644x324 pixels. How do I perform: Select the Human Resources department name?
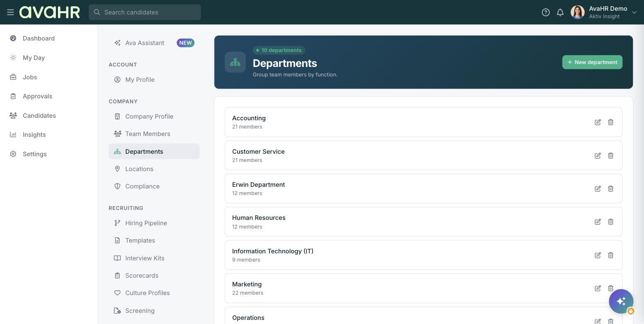pyautogui.click(x=259, y=218)
